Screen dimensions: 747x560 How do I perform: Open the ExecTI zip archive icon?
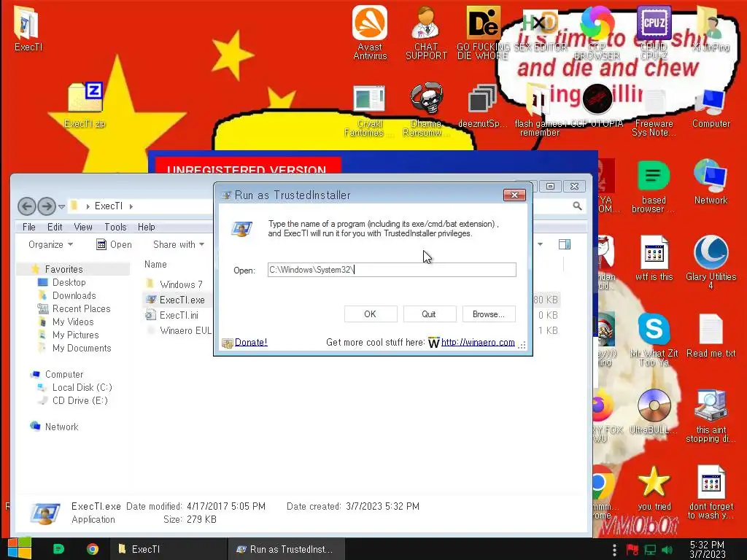click(x=85, y=105)
